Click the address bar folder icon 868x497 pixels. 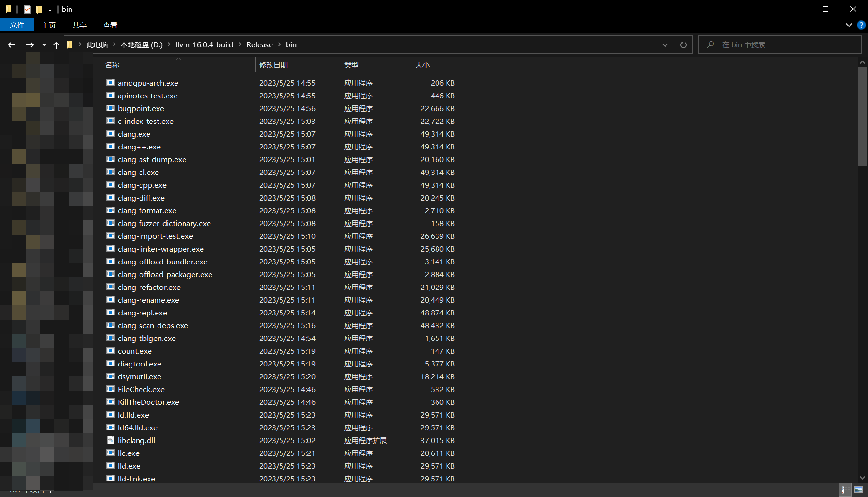coord(70,45)
